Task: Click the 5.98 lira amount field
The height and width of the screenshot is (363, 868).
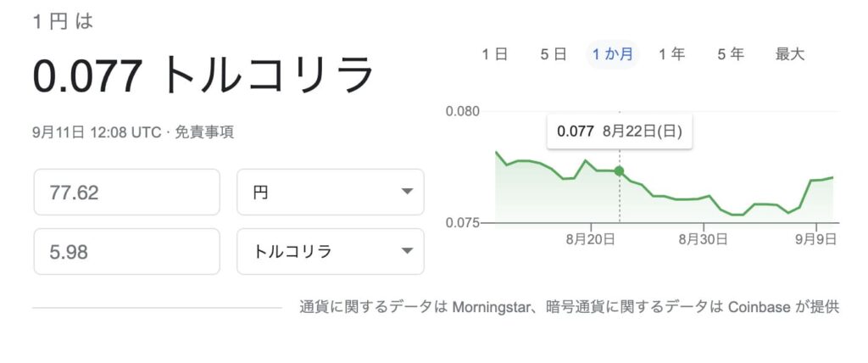Action: [x=126, y=252]
